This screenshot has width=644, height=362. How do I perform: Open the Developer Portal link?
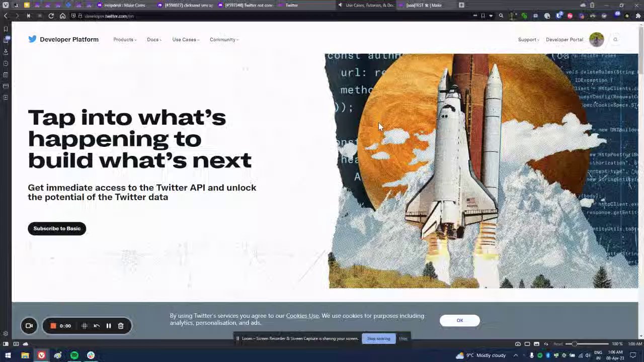click(565, 40)
